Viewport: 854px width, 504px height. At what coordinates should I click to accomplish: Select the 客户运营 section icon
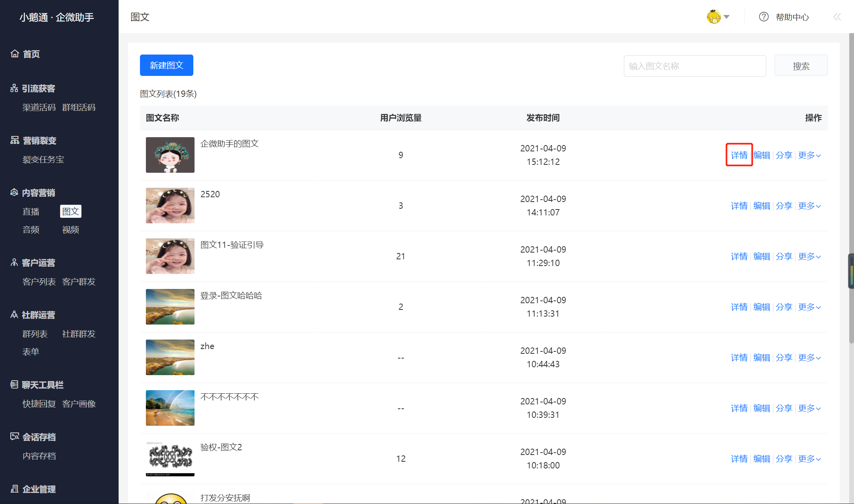[x=14, y=262]
